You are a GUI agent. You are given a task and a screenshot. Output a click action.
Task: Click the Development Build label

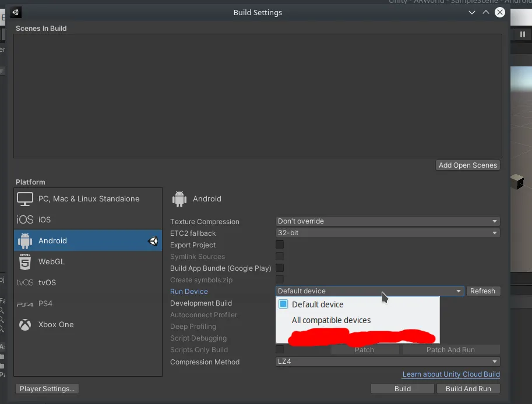pyautogui.click(x=201, y=303)
